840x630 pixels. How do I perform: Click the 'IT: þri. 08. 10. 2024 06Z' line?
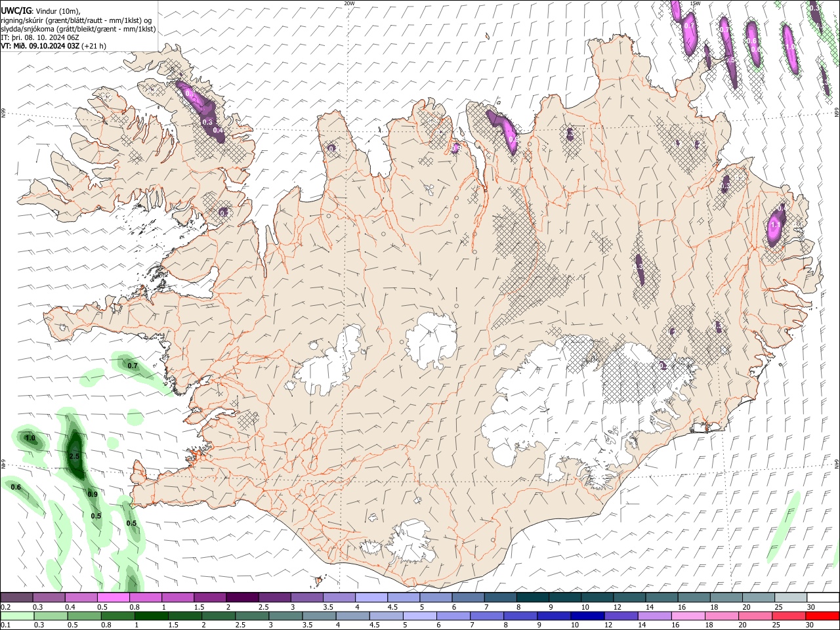[40, 37]
